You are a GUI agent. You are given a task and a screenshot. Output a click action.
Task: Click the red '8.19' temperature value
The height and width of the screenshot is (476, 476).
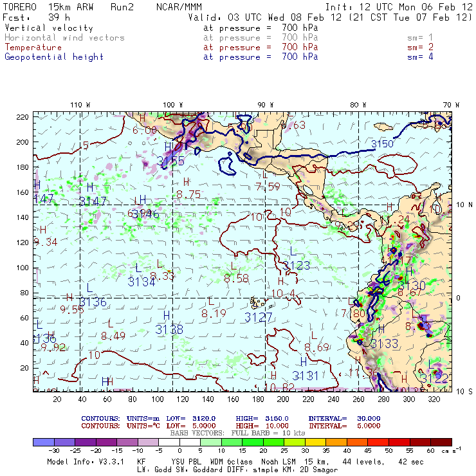click(214, 313)
